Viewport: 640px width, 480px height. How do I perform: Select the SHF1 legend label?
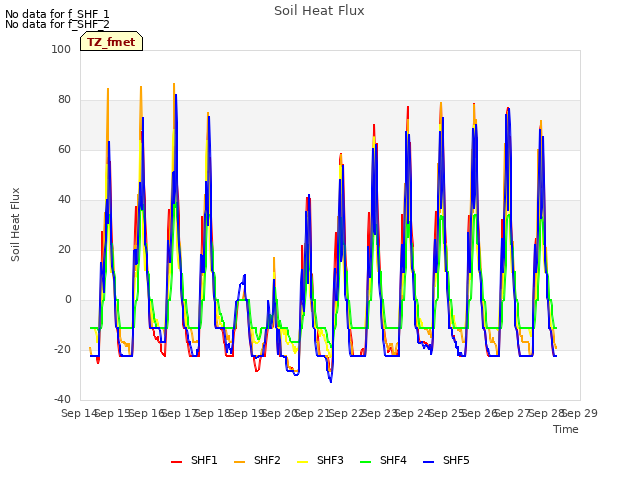click(204, 460)
